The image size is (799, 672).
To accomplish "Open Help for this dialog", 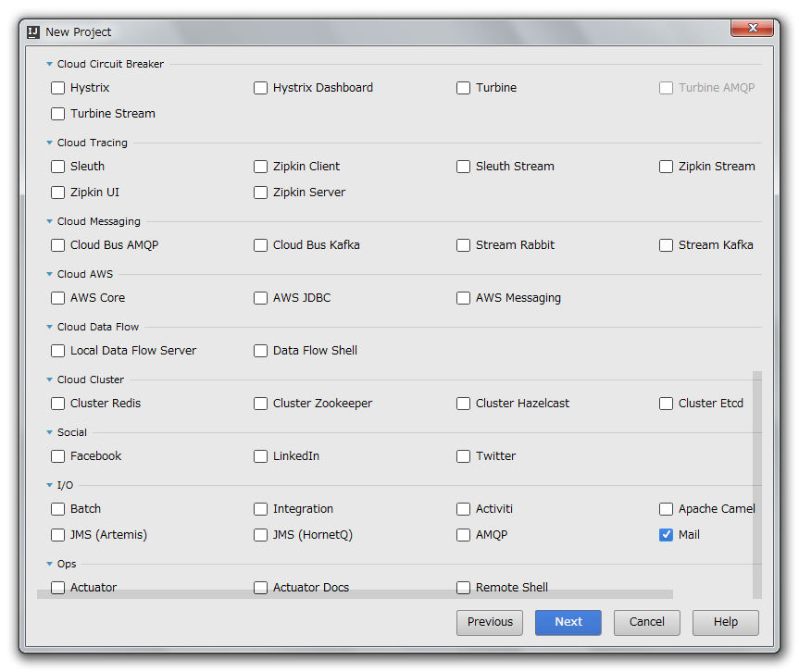I will tap(726, 623).
